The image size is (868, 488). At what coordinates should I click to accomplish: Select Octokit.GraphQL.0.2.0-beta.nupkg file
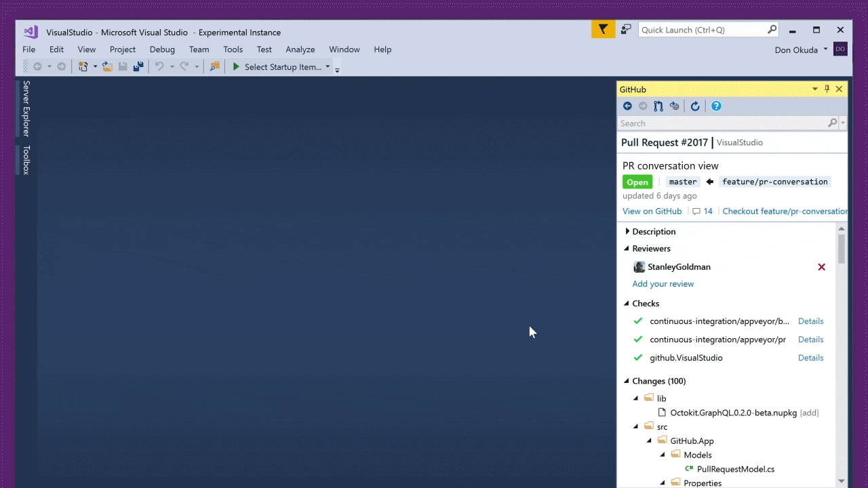click(x=734, y=413)
